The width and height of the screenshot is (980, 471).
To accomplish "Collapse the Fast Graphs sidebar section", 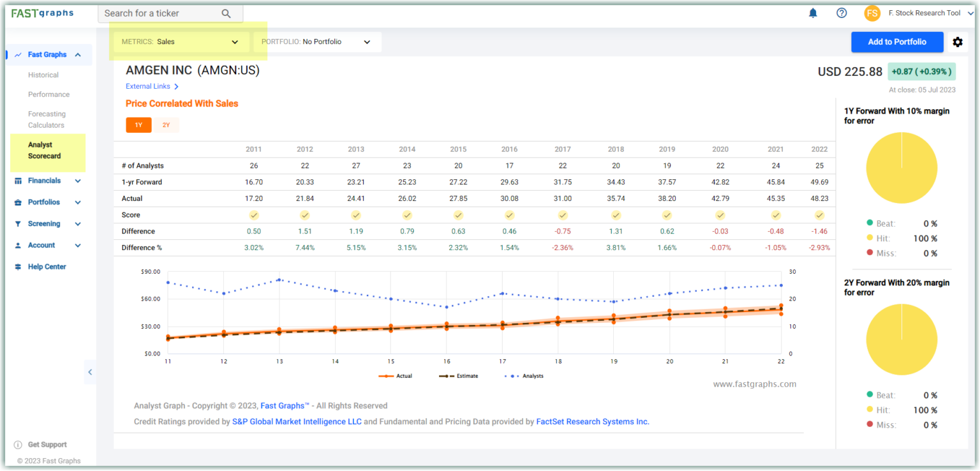I will pyautogui.click(x=78, y=55).
